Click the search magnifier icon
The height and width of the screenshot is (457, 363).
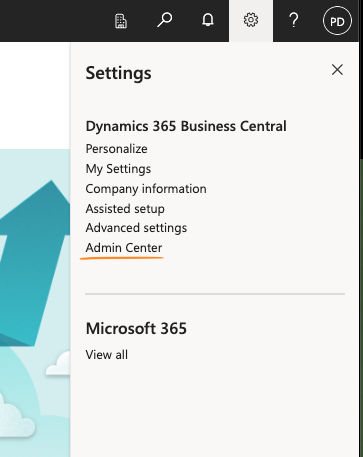click(x=164, y=20)
